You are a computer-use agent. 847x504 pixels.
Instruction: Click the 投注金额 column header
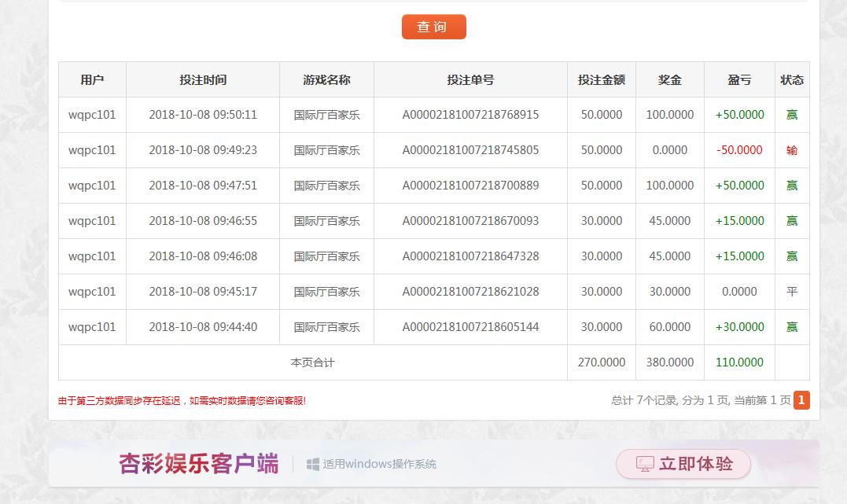[602, 80]
